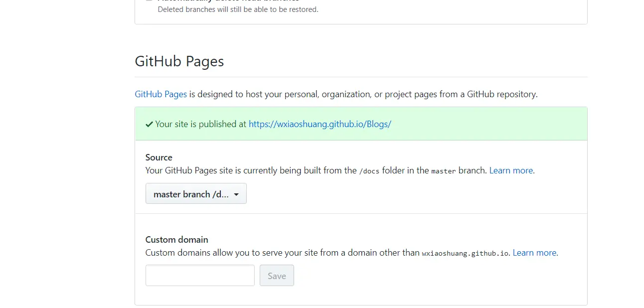
Task: Click the Source heading label
Action: pyautogui.click(x=159, y=157)
